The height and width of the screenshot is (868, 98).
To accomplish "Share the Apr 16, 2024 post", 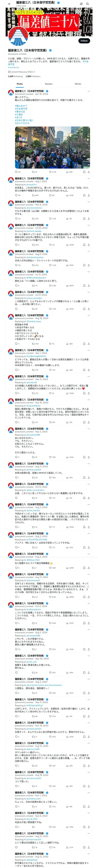I will point(89,172).
